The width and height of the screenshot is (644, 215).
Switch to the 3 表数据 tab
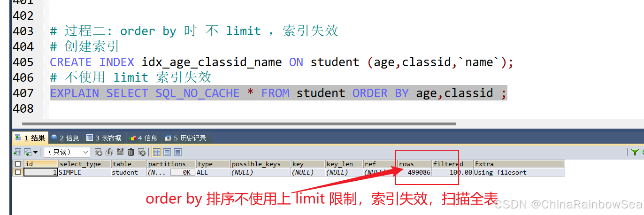pyautogui.click(x=104, y=138)
